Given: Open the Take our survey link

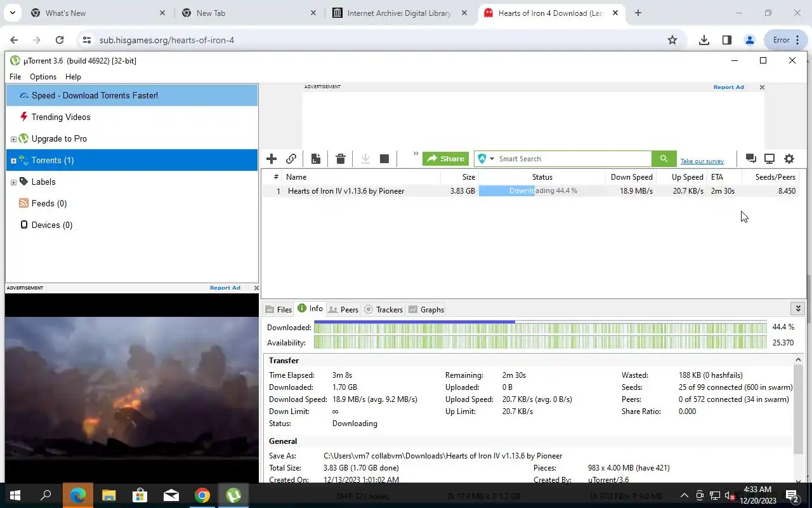Looking at the screenshot, I should pos(702,161).
